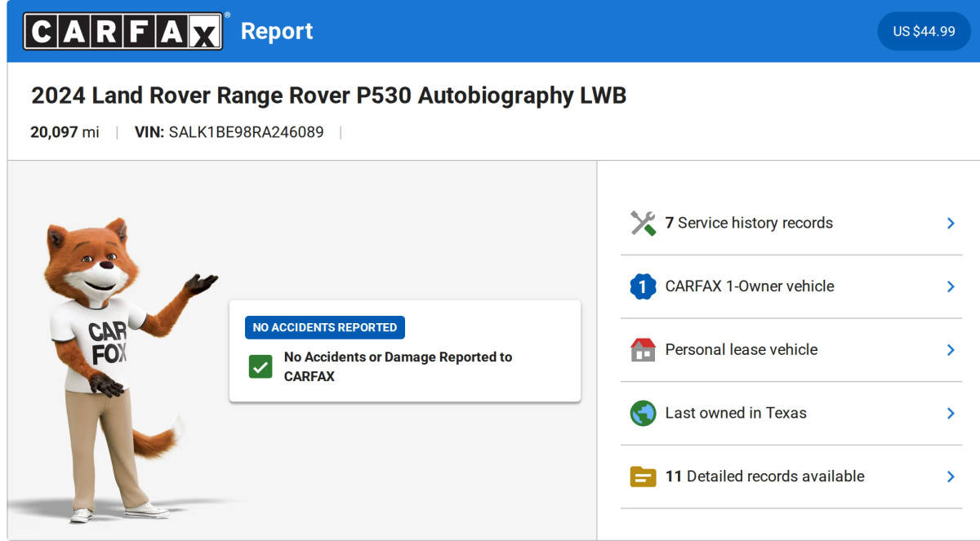Select the VIN number text

(246, 132)
